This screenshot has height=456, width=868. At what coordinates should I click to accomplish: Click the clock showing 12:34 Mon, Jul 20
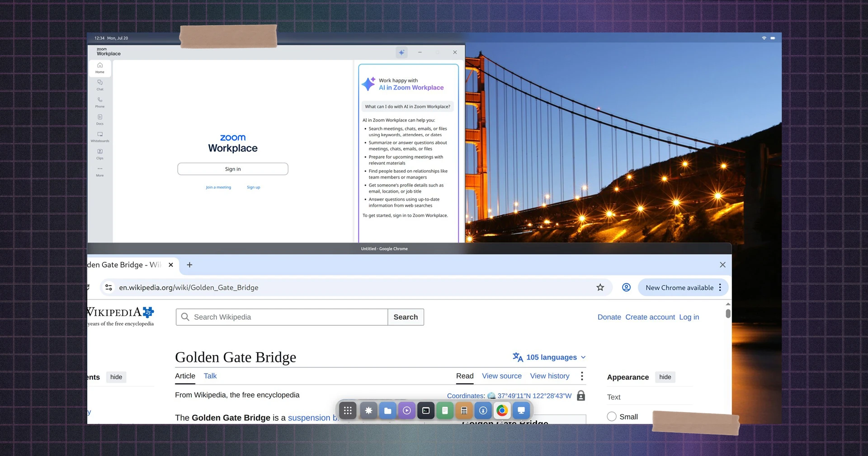[x=111, y=38]
